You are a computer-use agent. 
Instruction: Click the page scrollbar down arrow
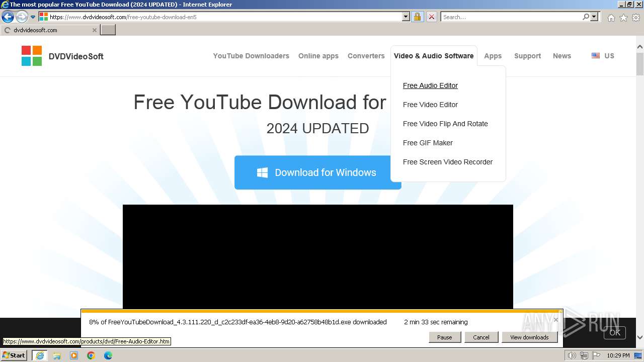pyautogui.click(x=640, y=337)
